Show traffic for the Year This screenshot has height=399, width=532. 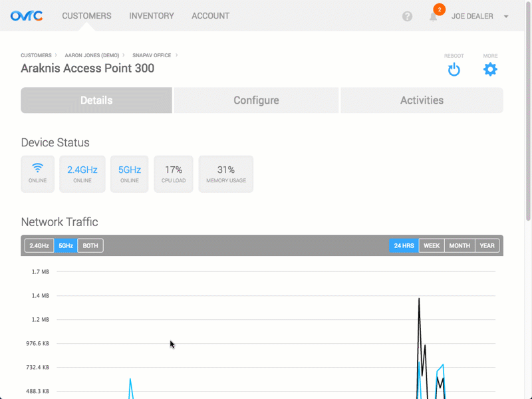pyautogui.click(x=487, y=245)
